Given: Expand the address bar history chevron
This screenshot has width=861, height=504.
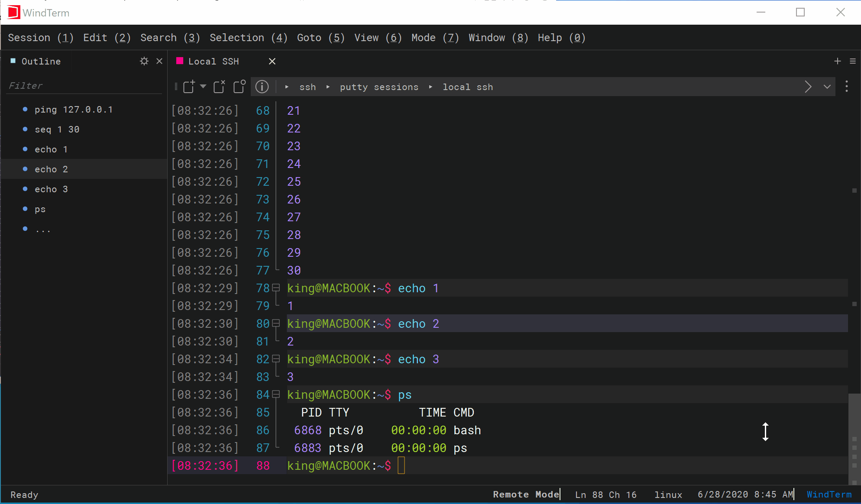Looking at the screenshot, I should point(827,87).
